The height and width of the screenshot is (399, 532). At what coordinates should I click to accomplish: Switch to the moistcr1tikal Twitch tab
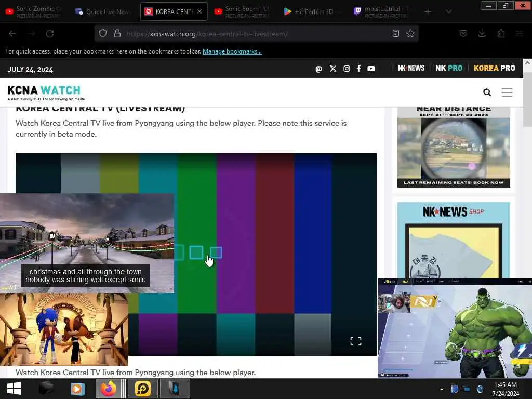tap(381, 11)
